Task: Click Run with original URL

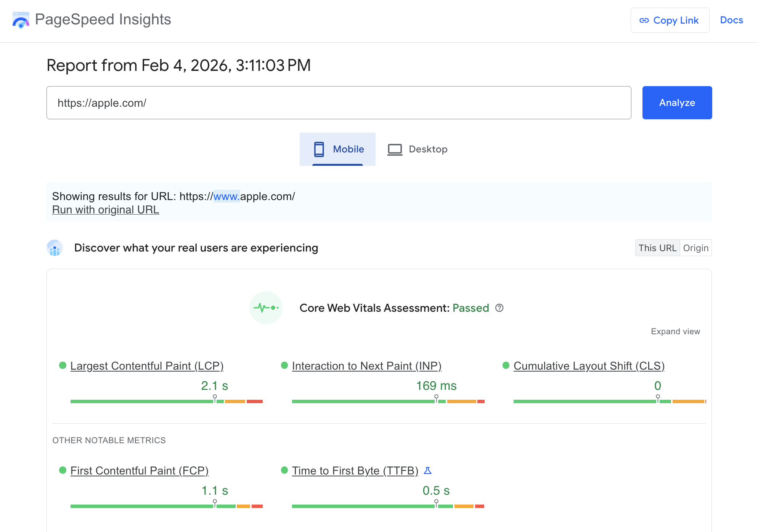Action: [105, 210]
